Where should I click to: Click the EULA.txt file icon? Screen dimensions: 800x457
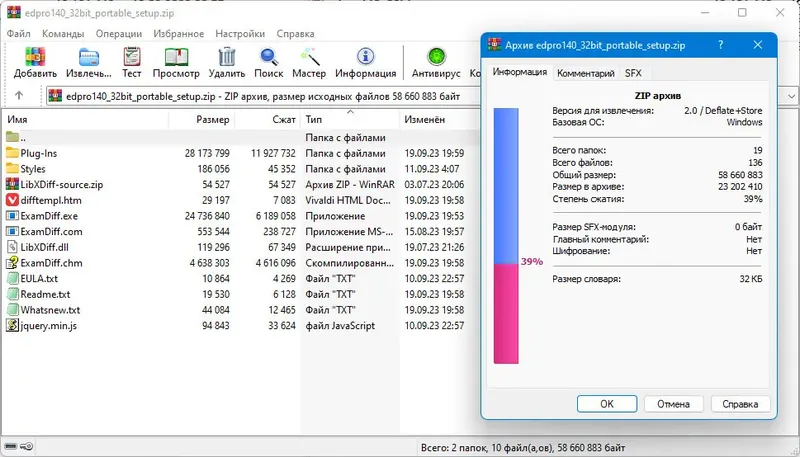click(x=12, y=278)
